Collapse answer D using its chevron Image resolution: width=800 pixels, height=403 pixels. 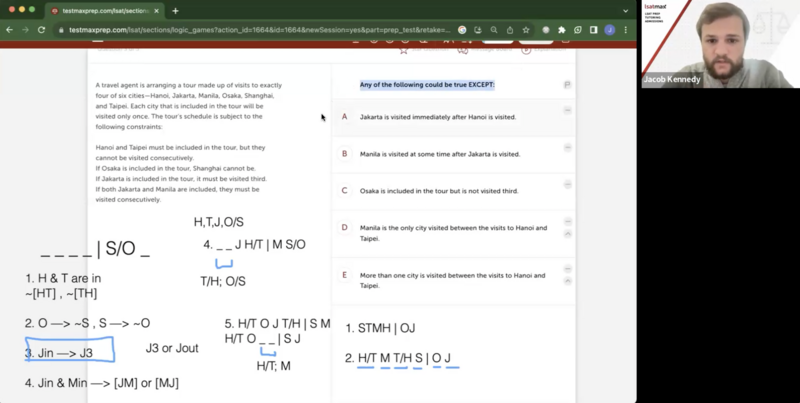click(x=567, y=234)
